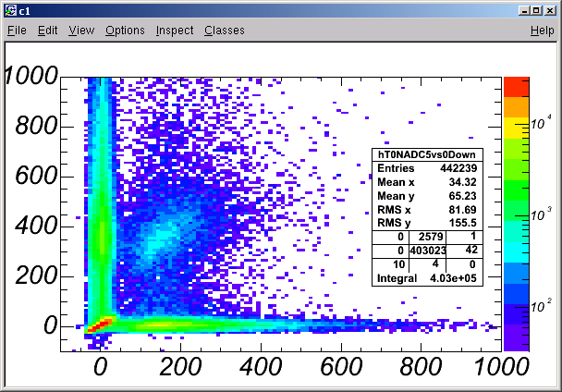562x392 pixels.
Task: Click the 10^2 palette axis label
Action: 541,307
